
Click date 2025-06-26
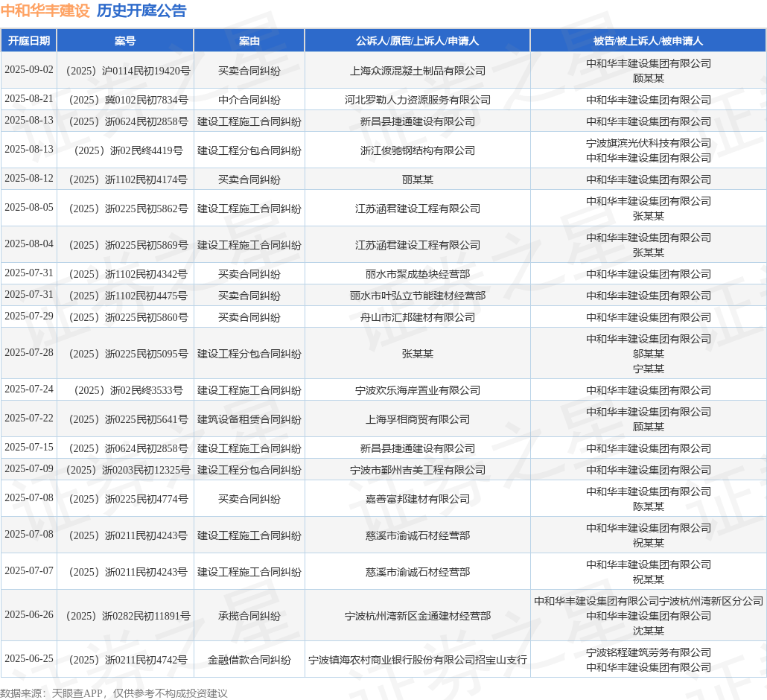(x=29, y=615)
